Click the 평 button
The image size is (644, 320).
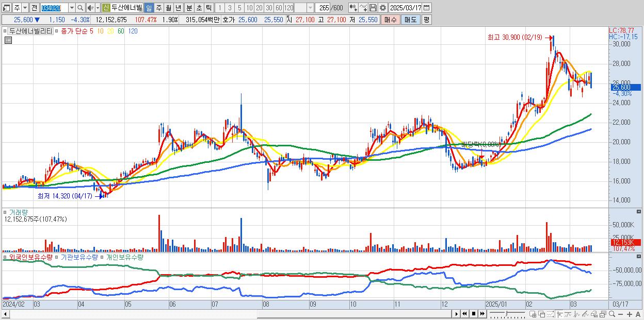426,20
